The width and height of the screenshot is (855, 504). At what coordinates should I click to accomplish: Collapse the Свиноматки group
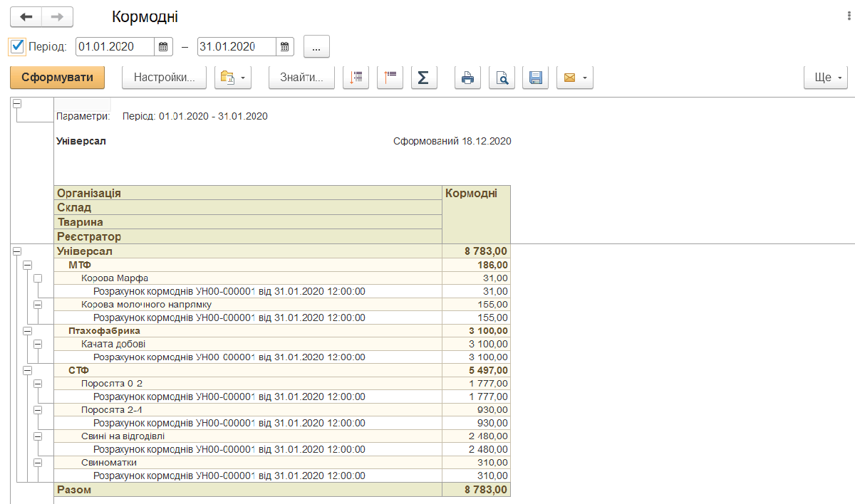pos(38,462)
